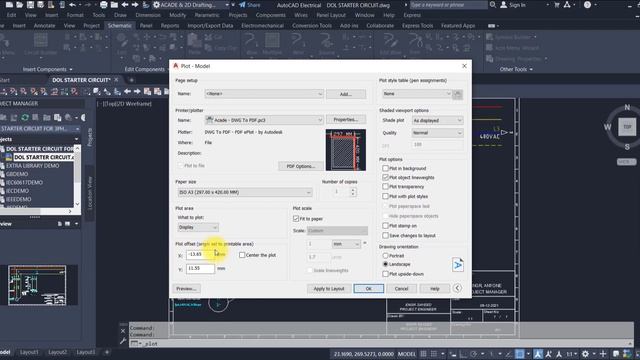640x360 pixels.
Task: Click the New drawing icon in quick access toolbar
Action: click(x=9, y=5)
